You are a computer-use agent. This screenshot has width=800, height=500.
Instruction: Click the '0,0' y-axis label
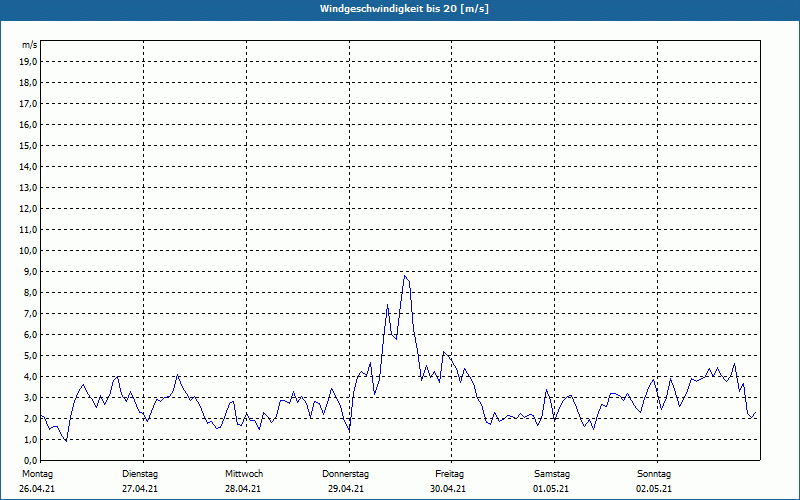click(x=31, y=461)
